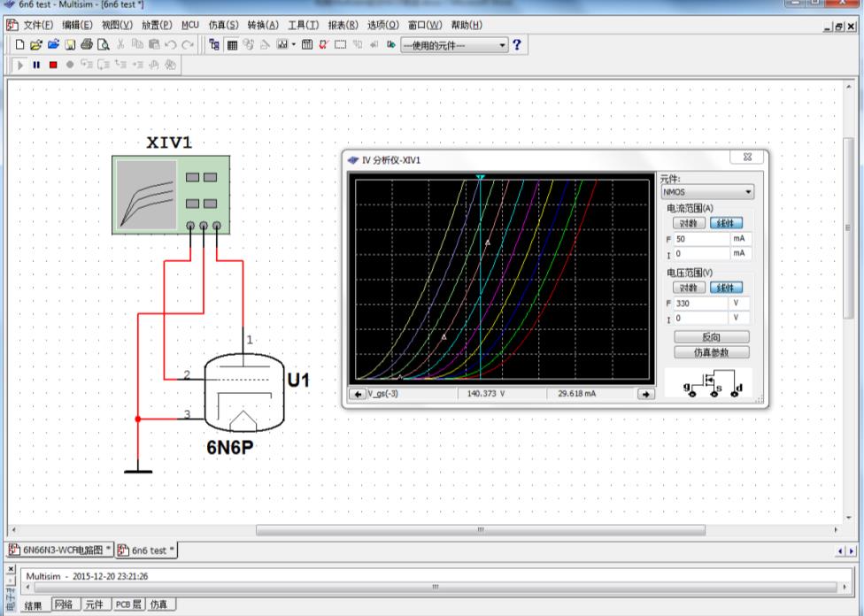Select 线性 scale for current range

click(728, 223)
